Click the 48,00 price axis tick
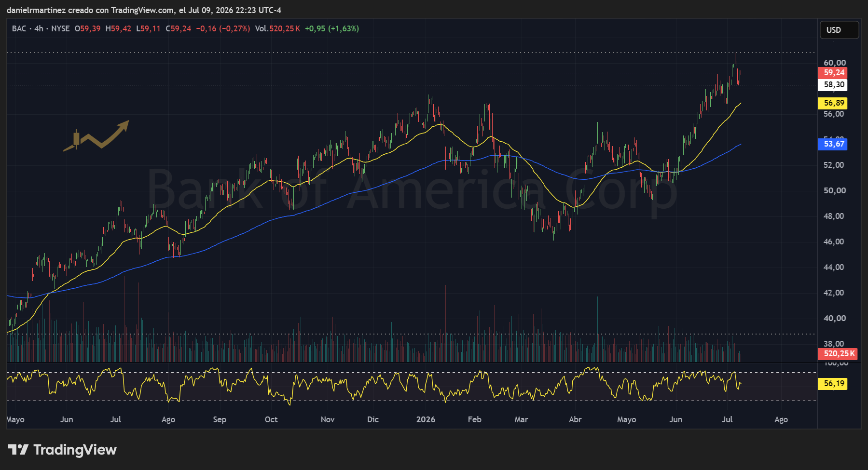Image resolution: width=868 pixels, height=470 pixels. (x=834, y=216)
